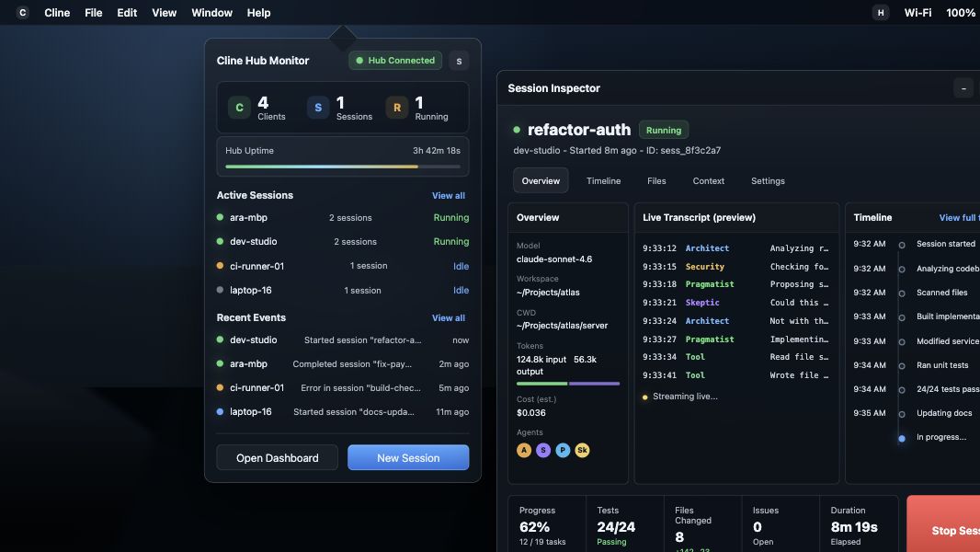Open the laptop-16 Started session docs event
Image resolution: width=980 pixels, height=552 pixels.
tap(343, 412)
